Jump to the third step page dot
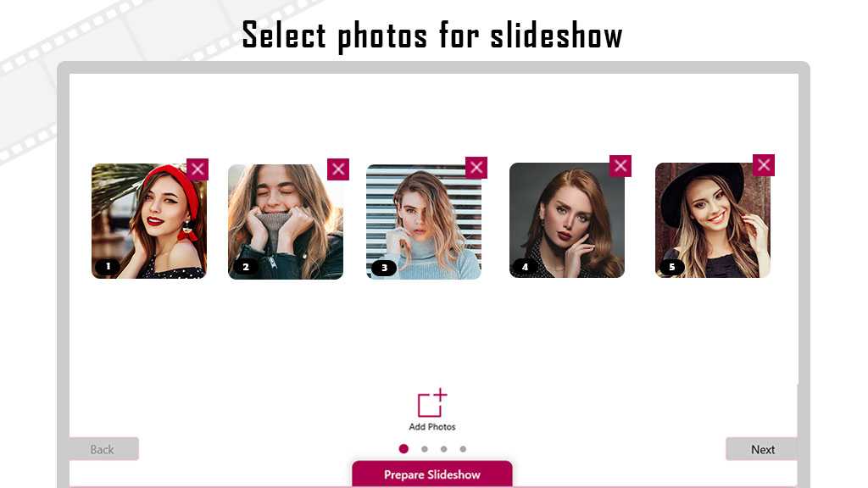Screen dimensions: 868x488 pos(444,449)
